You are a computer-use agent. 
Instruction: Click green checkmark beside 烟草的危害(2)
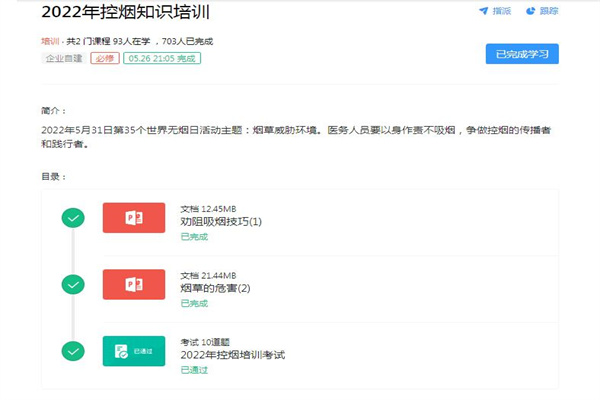(73, 284)
